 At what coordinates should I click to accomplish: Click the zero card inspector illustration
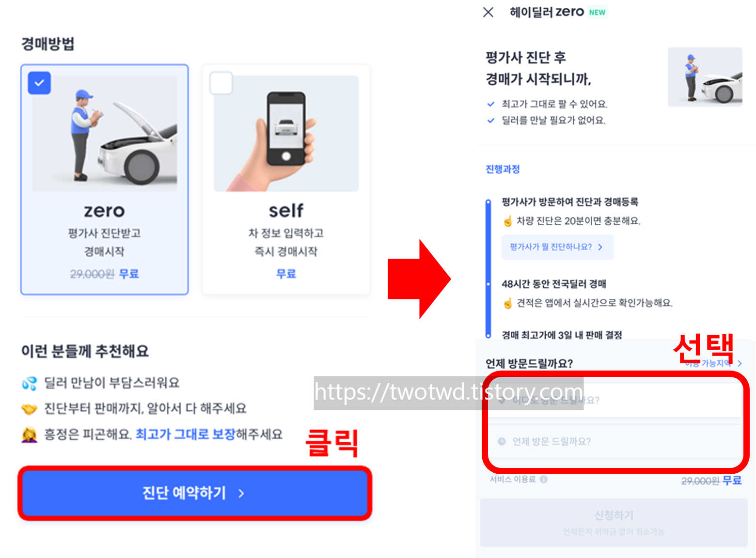105,133
